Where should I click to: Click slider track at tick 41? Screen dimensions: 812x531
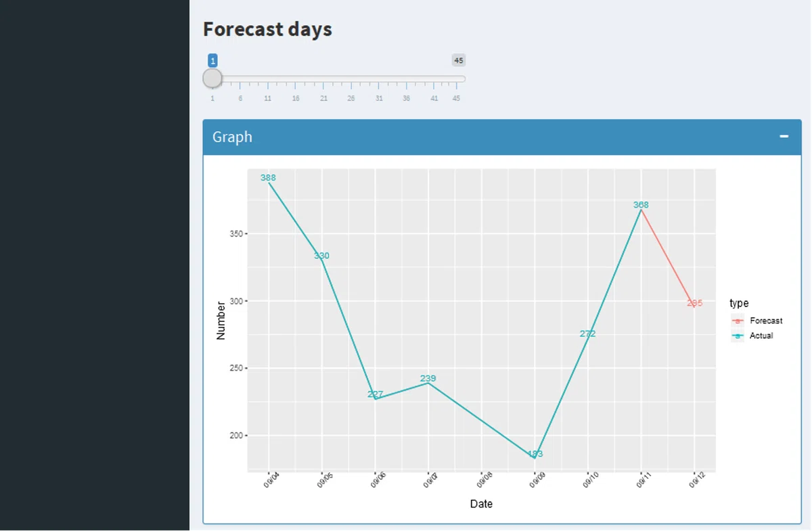tap(434, 79)
